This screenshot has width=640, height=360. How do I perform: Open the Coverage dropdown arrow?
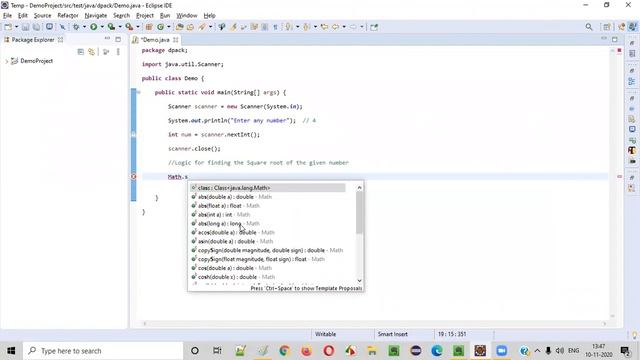[120, 27]
